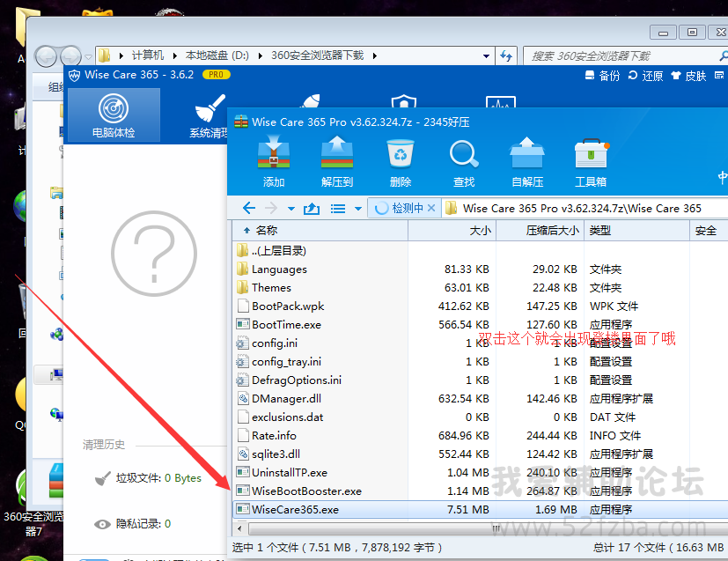Select the 系统清理 broom tab in Wise Care
The height and width of the screenshot is (561, 728).
[x=209, y=114]
